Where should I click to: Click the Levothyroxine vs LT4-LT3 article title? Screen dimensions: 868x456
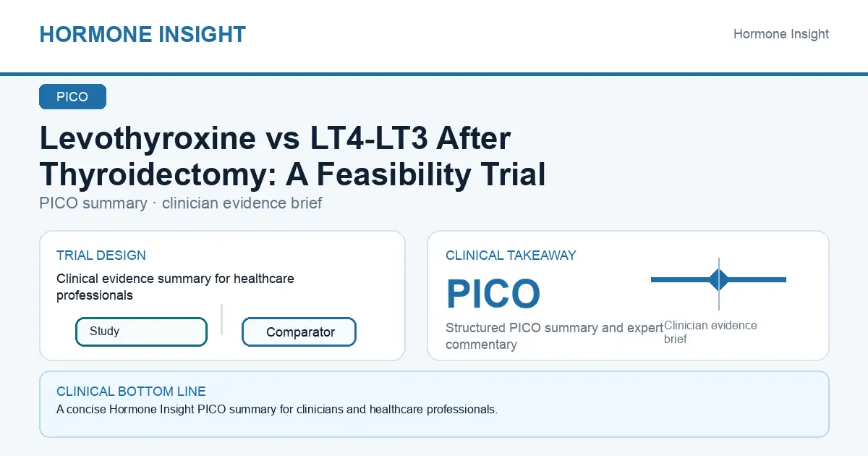(292, 156)
